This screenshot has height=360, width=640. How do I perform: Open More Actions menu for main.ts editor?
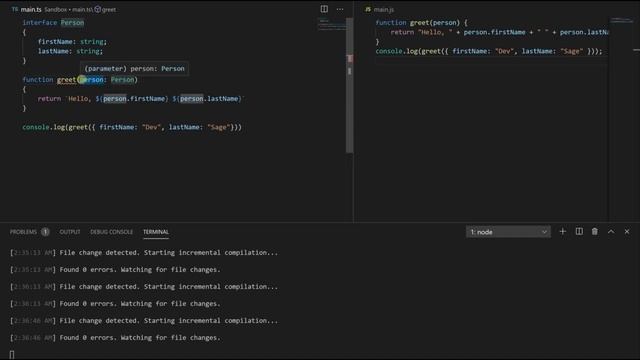click(340, 9)
